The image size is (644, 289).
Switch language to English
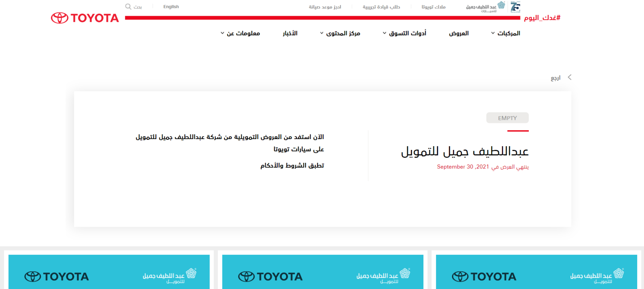[171, 7]
